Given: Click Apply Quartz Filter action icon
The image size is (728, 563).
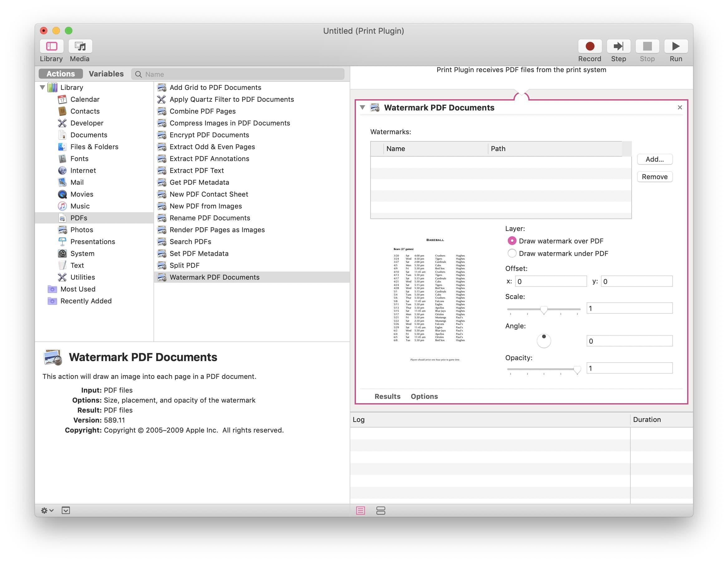Looking at the screenshot, I should click(x=162, y=99).
